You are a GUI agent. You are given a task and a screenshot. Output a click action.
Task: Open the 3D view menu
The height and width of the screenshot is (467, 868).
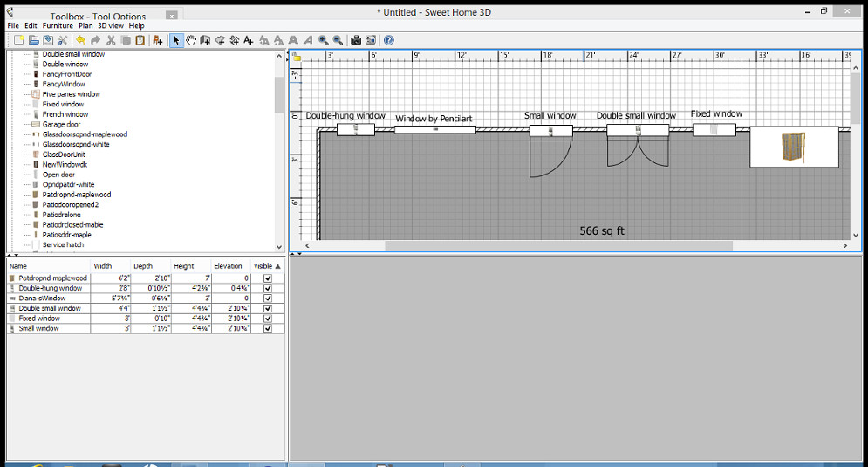110,26
